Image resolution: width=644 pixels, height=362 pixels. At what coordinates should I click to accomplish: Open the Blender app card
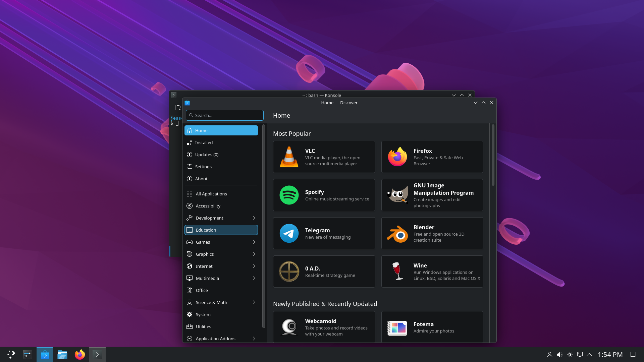tap(432, 233)
